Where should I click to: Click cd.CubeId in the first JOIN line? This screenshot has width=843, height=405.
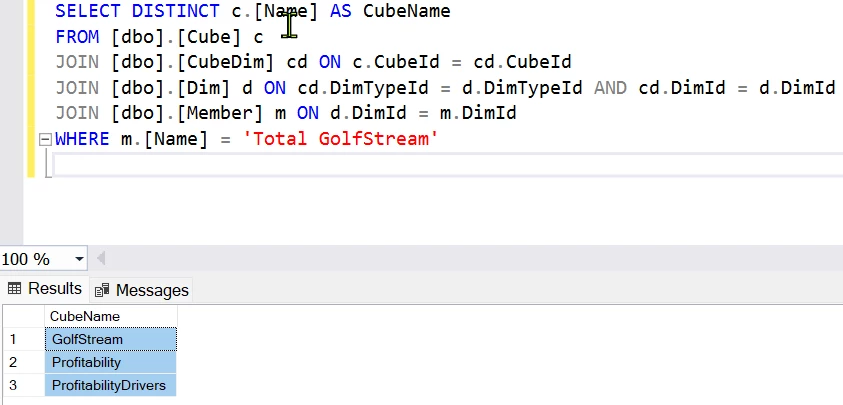point(522,62)
